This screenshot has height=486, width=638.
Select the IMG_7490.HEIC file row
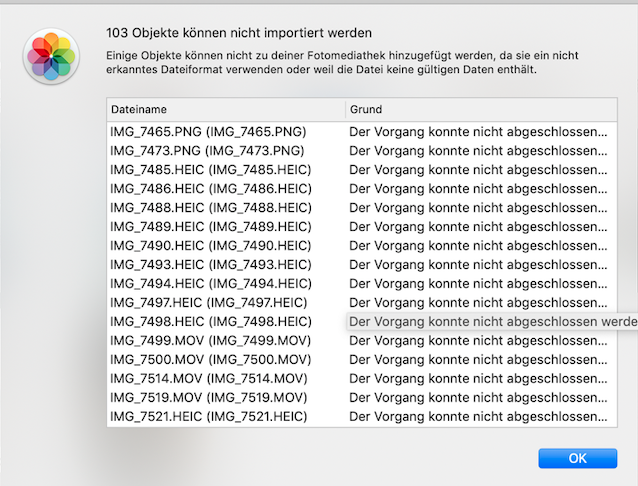click(210, 245)
